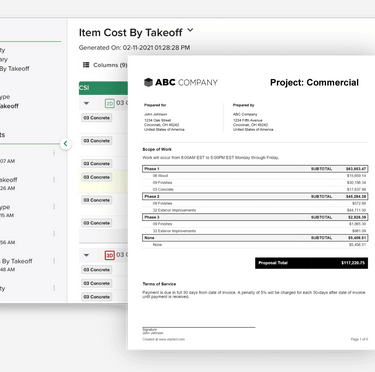The image size is (375, 372).
Task: Open the Columns (9) selector
Action: tap(105, 65)
